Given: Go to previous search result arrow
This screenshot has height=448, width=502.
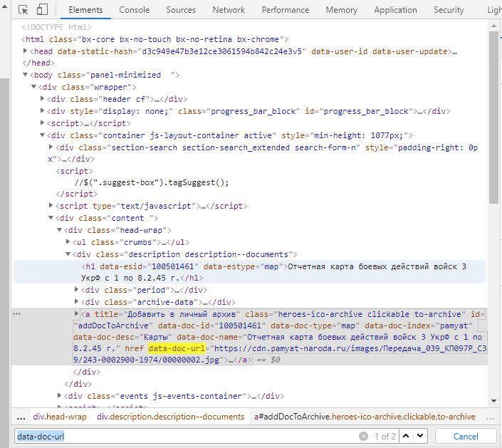Looking at the screenshot, I should point(406,436).
